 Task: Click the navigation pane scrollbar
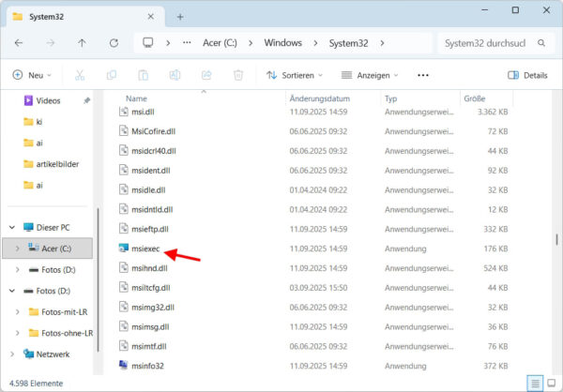point(98,280)
